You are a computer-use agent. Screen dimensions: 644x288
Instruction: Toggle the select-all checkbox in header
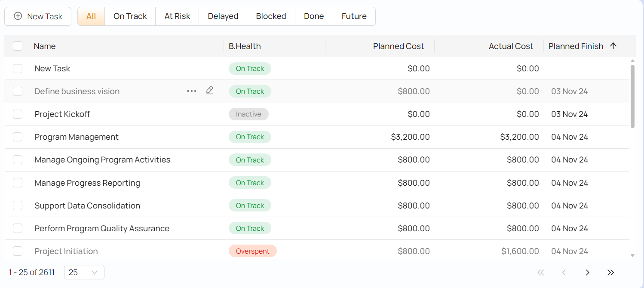click(18, 46)
